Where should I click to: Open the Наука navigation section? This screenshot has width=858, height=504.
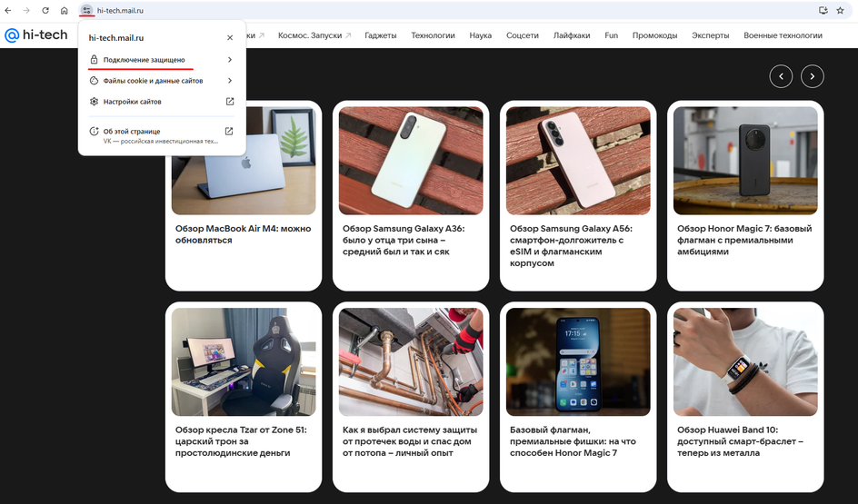pos(481,35)
